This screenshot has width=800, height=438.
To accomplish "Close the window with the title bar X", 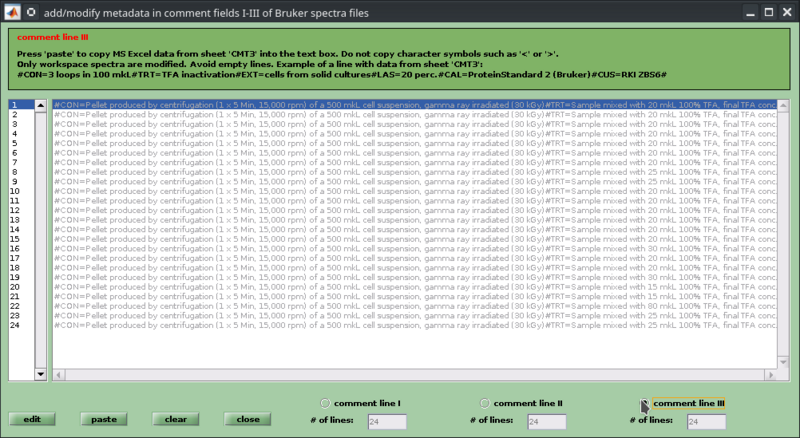I will pos(785,12).
